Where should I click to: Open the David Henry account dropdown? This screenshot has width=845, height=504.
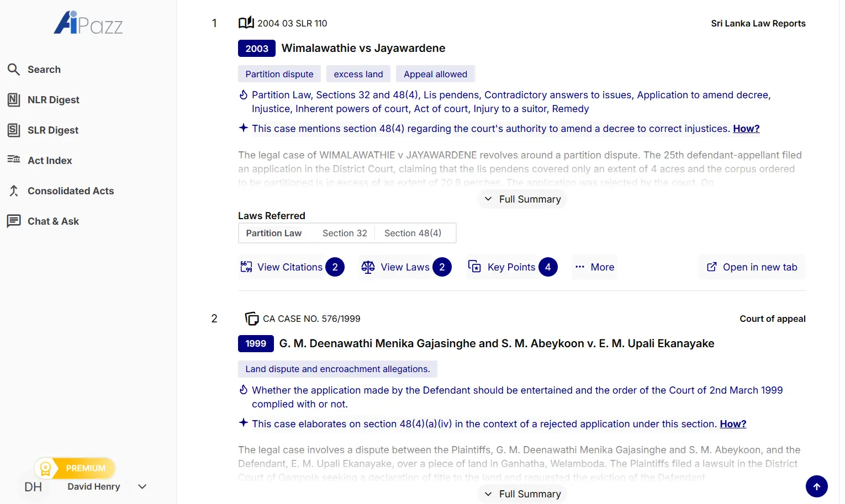coord(142,487)
